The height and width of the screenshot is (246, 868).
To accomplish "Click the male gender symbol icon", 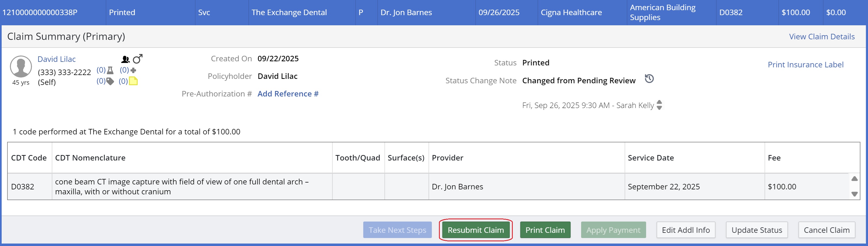I will (137, 59).
